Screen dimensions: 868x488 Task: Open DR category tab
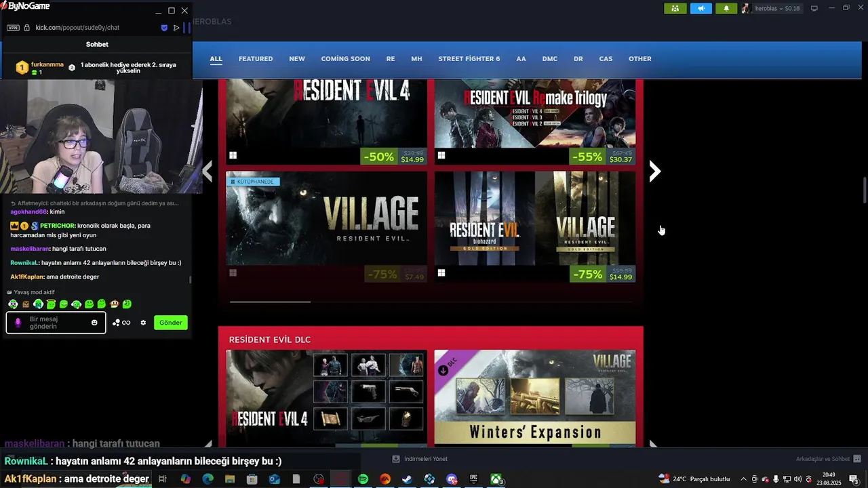578,59
